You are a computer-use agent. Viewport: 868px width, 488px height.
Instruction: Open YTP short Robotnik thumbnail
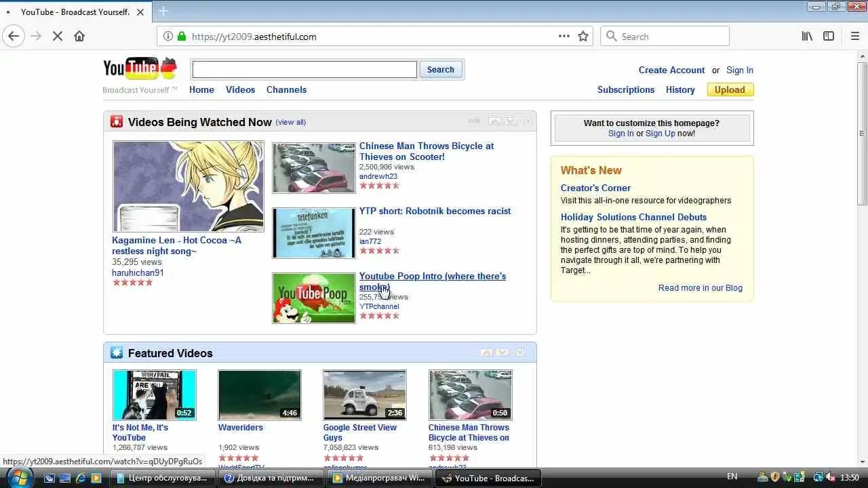(313, 233)
